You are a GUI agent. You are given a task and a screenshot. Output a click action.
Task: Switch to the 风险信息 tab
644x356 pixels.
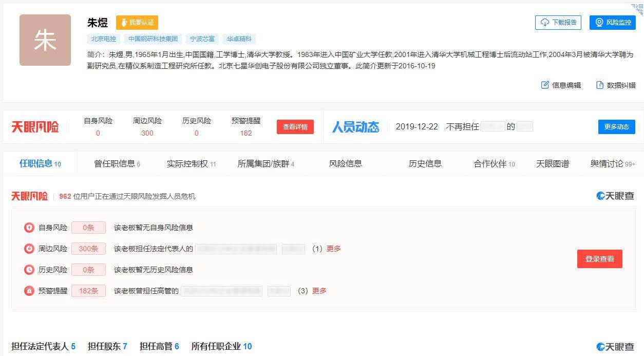346,164
